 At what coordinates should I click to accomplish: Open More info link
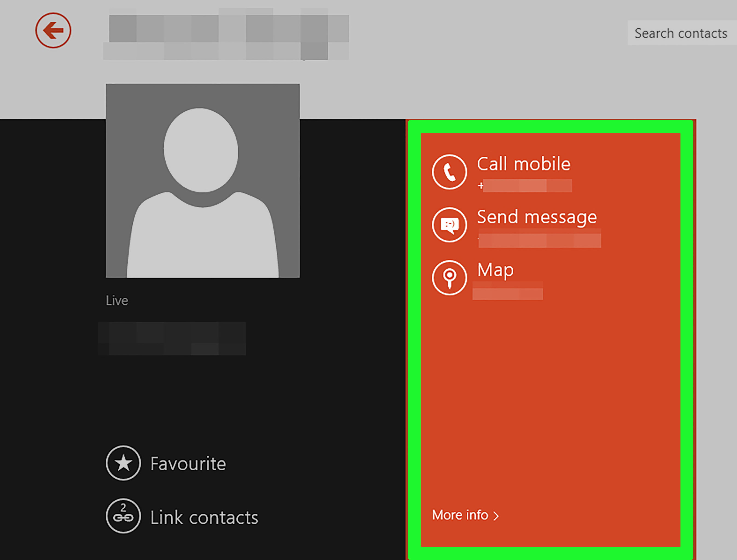(x=465, y=515)
